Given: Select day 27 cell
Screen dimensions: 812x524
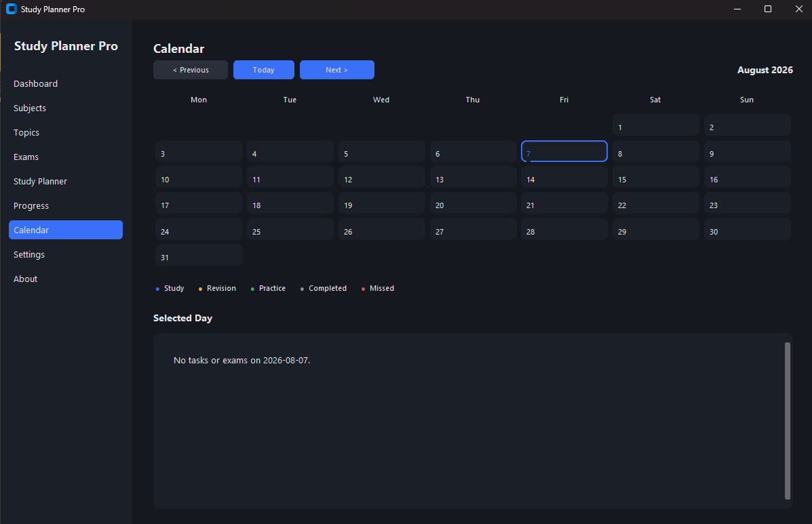Looking at the screenshot, I should 473,230.
